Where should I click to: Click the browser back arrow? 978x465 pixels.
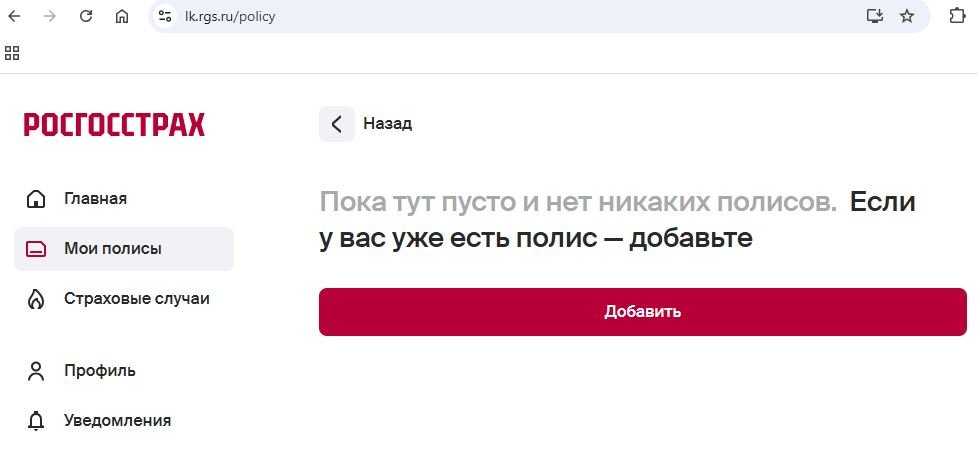point(14,16)
